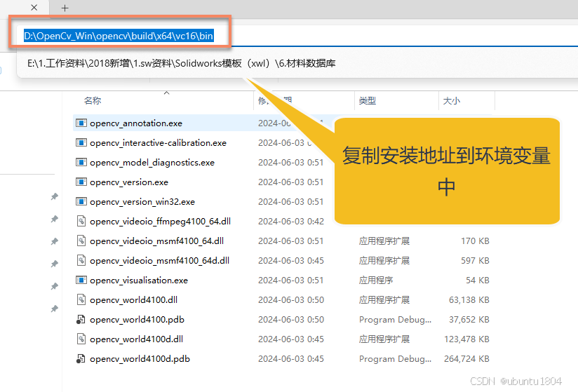
Task: Select the suggested E:\1.工作资料 path entry
Action: 182,63
